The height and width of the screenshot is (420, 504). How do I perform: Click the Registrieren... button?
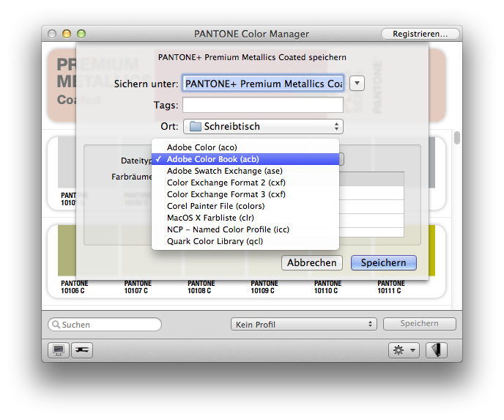click(420, 34)
